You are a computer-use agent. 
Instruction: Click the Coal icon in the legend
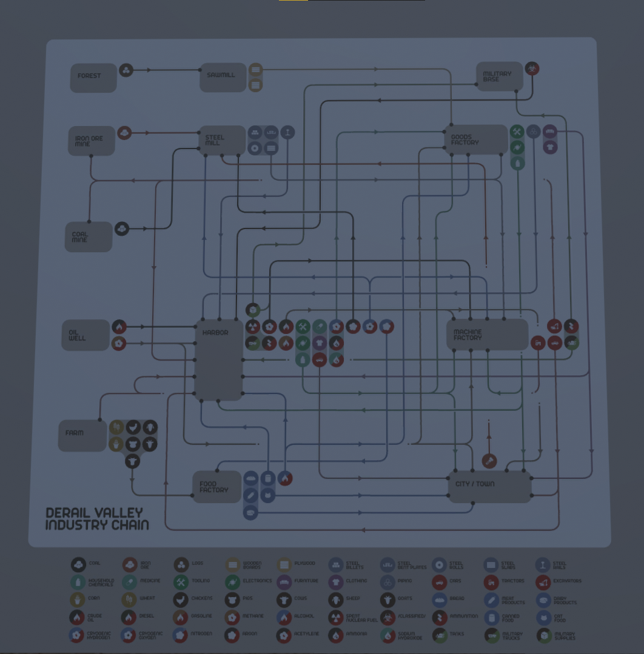pos(78,565)
